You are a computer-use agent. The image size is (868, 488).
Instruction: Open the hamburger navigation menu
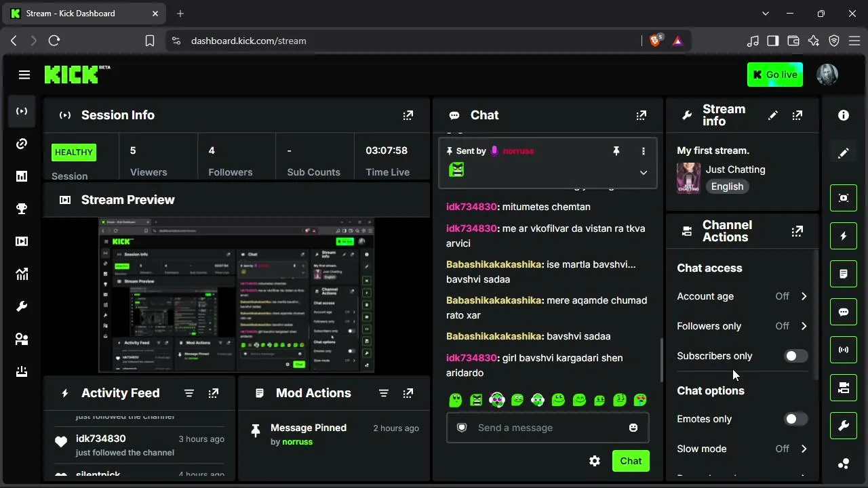[x=24, y=75]
